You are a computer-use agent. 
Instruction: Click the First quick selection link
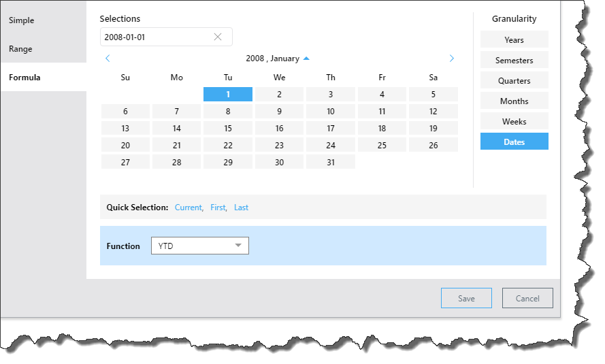tap(218, 208)
